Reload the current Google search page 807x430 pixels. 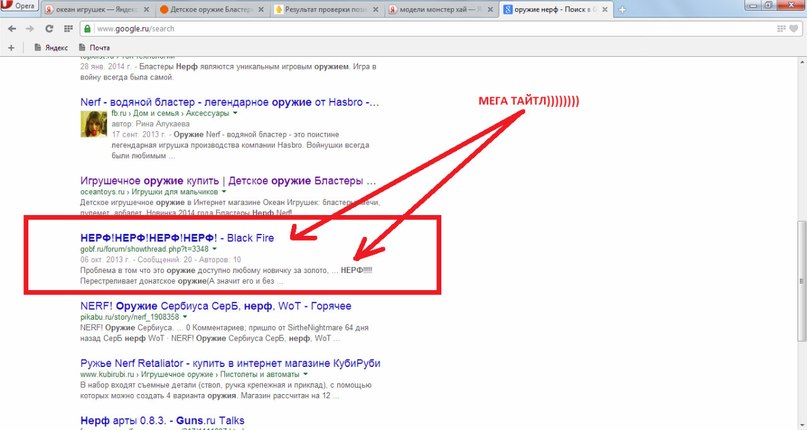click(49, 29)
